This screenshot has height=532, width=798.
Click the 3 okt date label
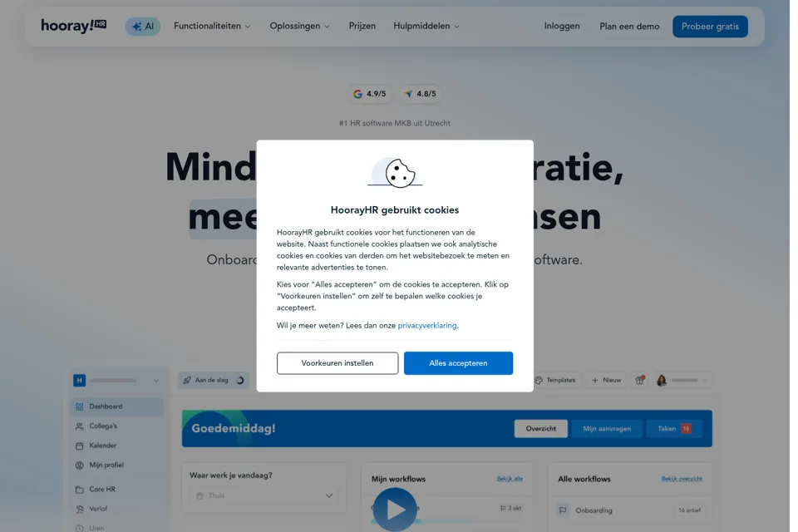511,508
